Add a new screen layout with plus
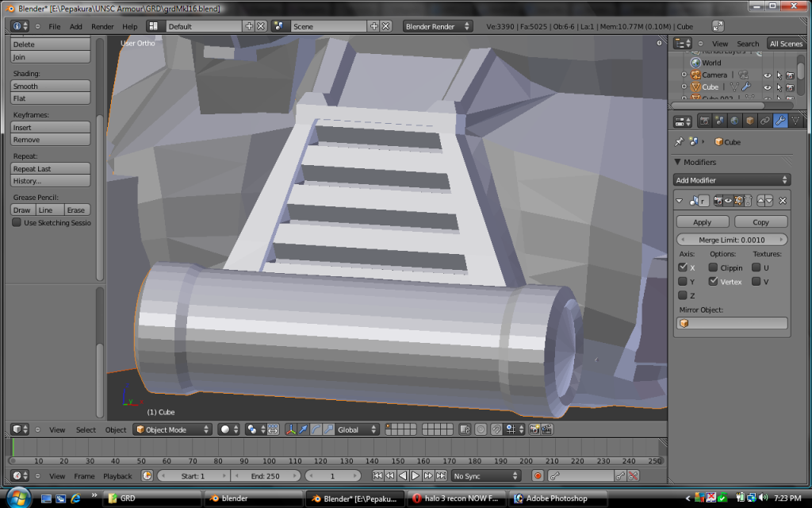This screenshot has height=508, width=812. pyautogui.click(x=249, y=26)
